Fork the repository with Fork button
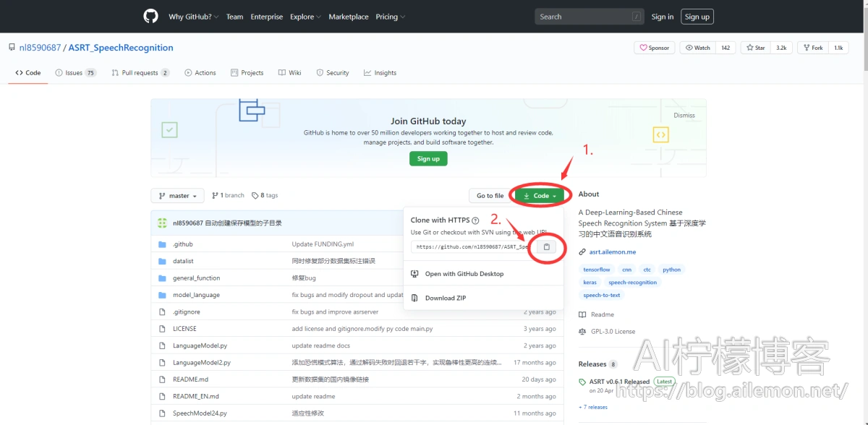This screenshot has height=425, width=868. point(812,48)
